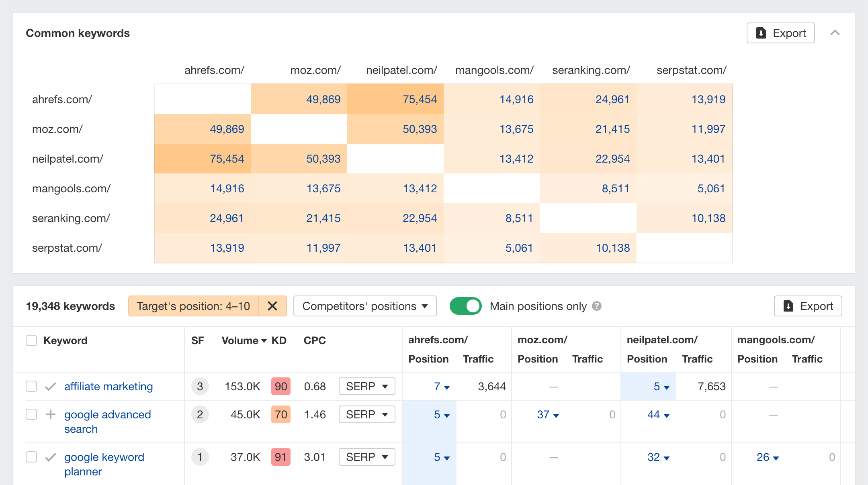Collapse the Common keywords panel

tap(835, 33)
